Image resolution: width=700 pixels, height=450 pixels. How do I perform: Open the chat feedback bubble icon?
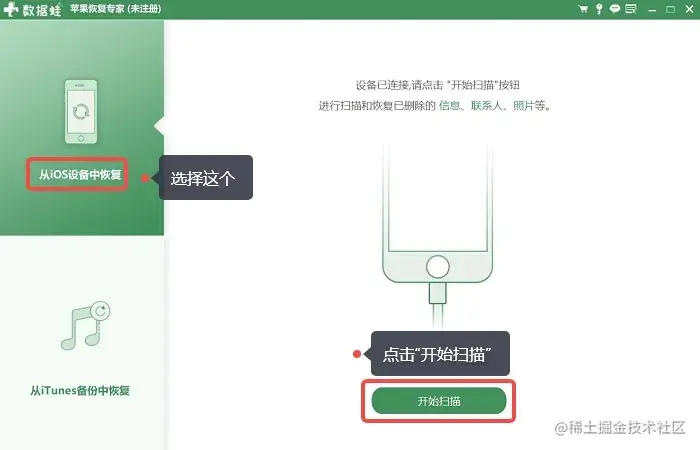(615, 9)
